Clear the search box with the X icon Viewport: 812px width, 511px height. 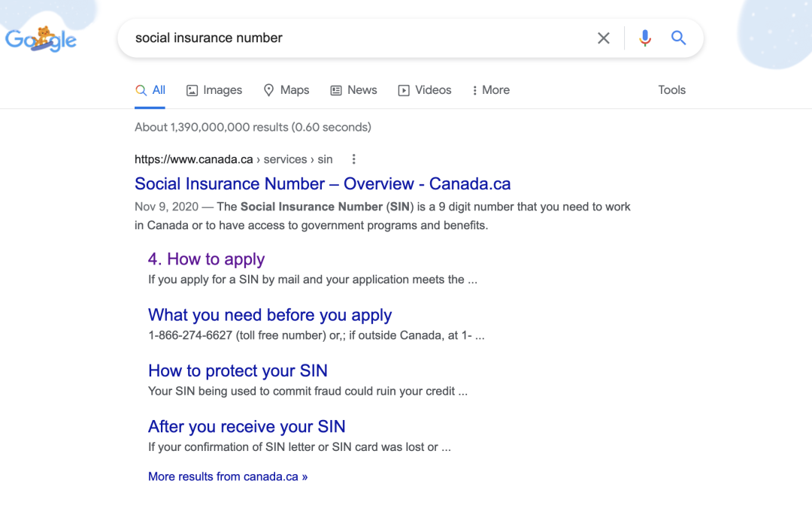[x=603, y=38]
